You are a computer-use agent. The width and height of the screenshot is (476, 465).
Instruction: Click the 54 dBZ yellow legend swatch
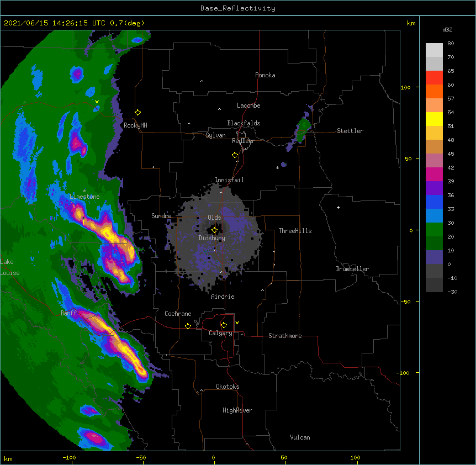click(x=434, y=119)
